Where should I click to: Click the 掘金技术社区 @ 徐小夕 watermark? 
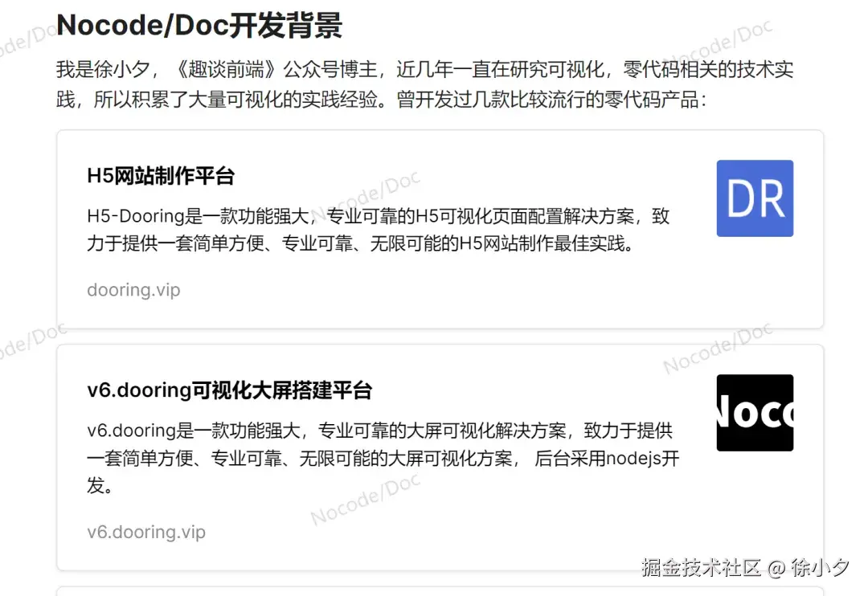coord(745,567)
